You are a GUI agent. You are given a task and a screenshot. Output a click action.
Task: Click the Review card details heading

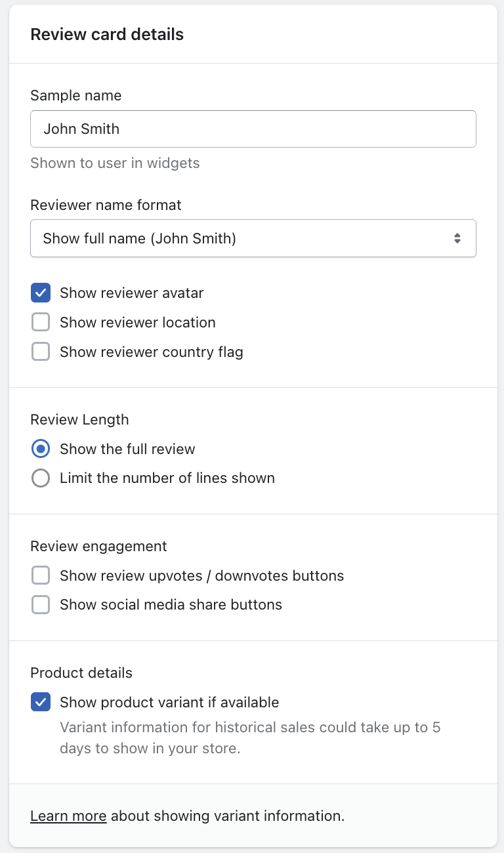107,35
